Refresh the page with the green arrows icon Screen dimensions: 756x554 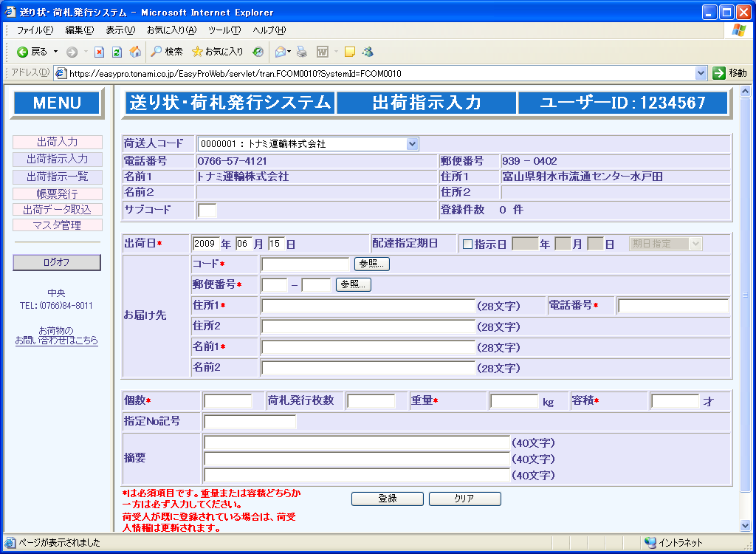tap(117, 52)
